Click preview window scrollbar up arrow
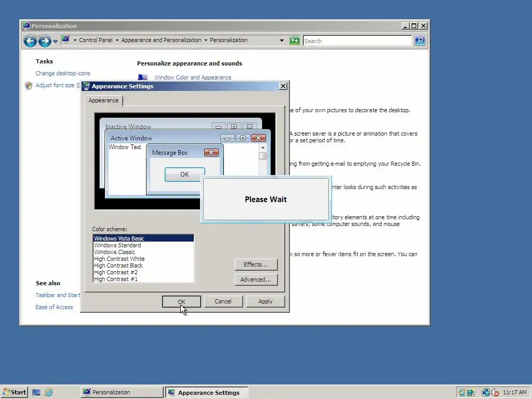Viewport: 532px width, 399px height. [262, 148]
